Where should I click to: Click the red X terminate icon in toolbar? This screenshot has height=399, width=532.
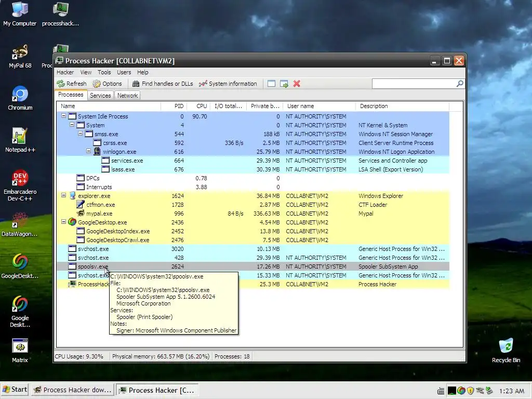tap(297, 84)
